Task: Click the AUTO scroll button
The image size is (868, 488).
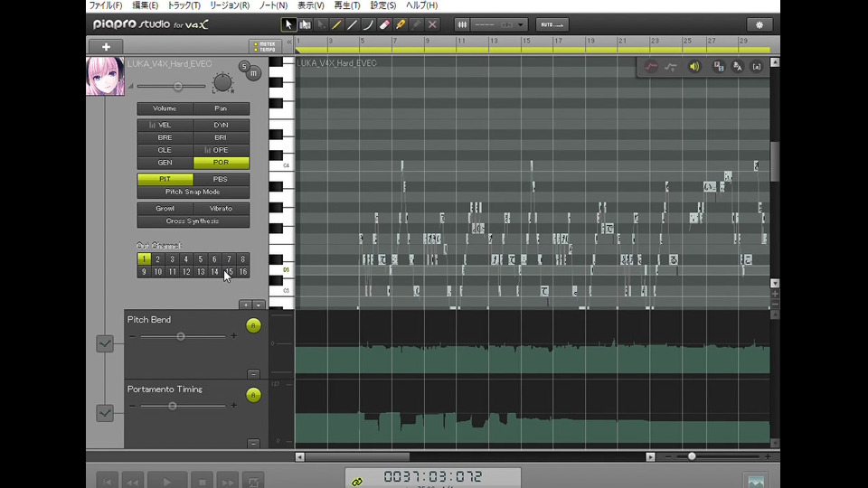Action: click(552, 25)
